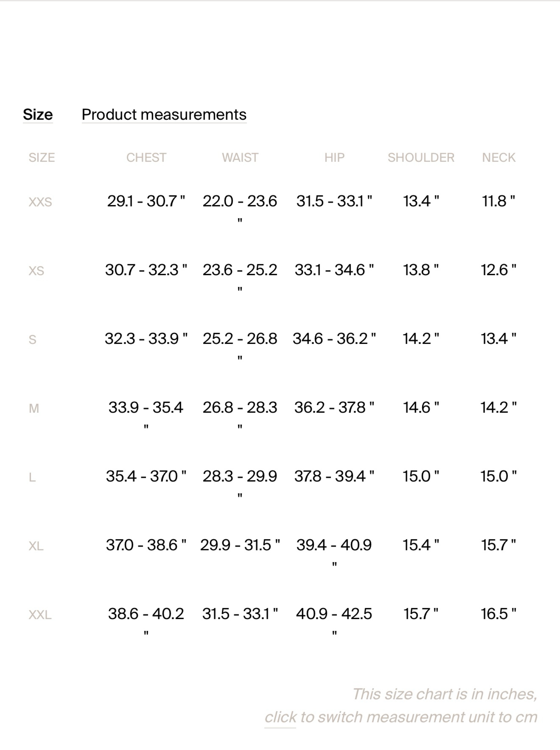The image size is (560, 750).
Task: Select the XL size row label
Action: (x=36, y=546)
